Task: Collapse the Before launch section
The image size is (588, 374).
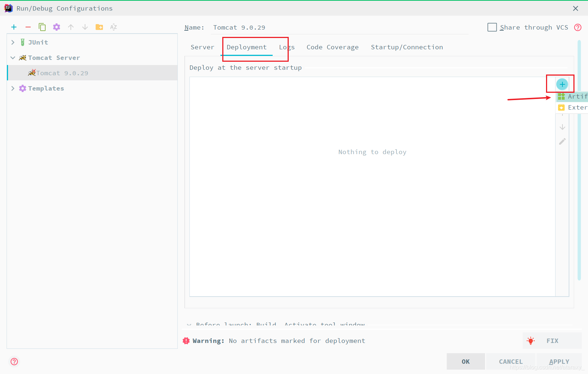Action: 189,324
